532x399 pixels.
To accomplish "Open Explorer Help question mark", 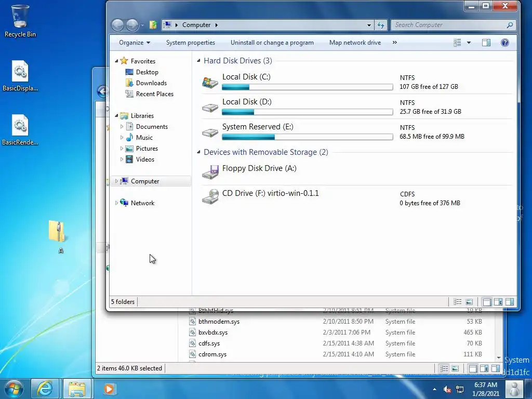I will tap(505, 43).
